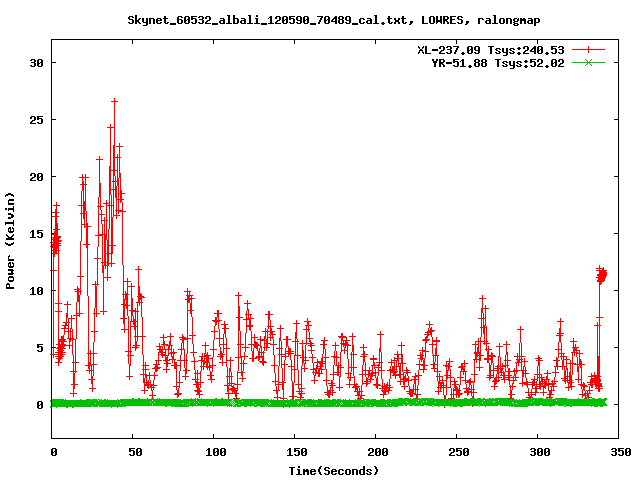Click x-axis tick label 100
The width and height of the screenshot is (640, 480).
coord(216,452)
